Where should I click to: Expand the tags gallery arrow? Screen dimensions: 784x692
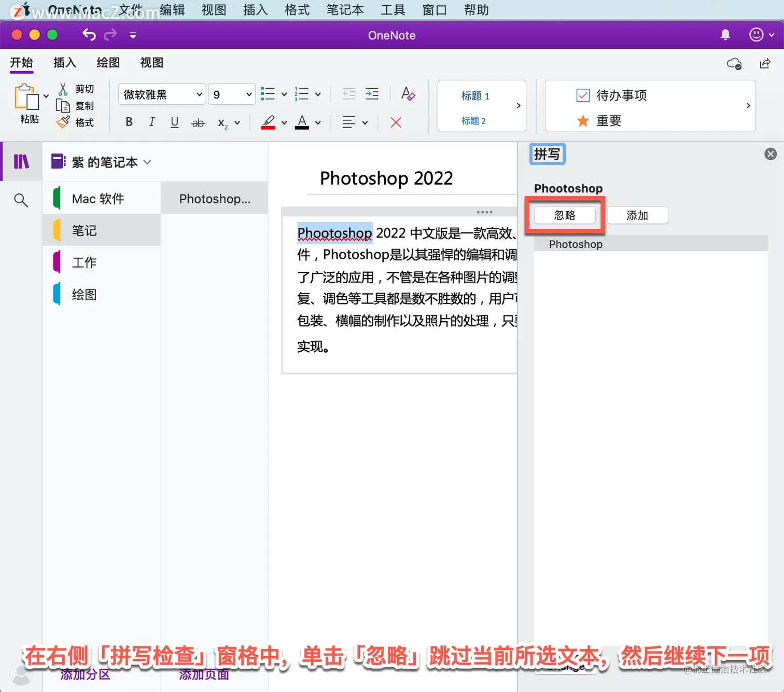click(x=748, y=106)
